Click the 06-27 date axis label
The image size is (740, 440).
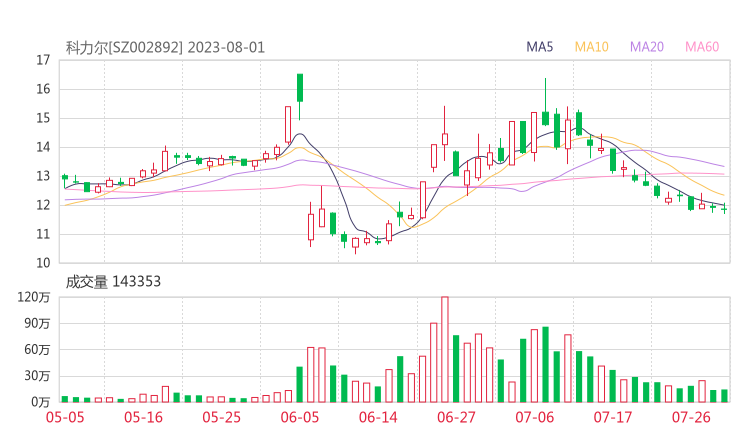pos(456,417)
